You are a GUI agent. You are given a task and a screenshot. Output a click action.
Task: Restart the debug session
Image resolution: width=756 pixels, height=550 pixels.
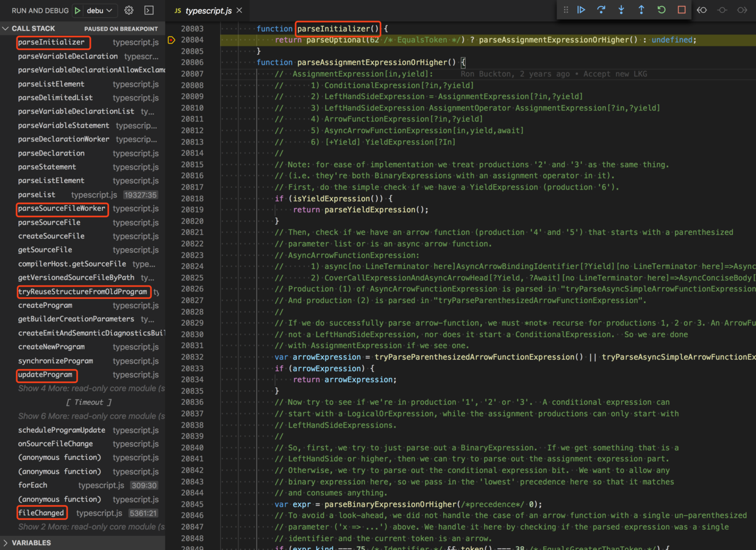click(x=661, y=10)
